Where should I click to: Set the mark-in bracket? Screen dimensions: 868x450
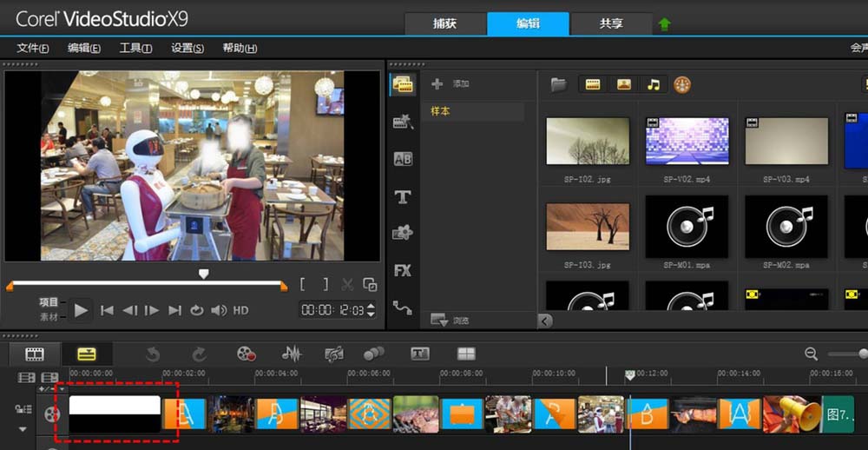click(x=303, y=284)
